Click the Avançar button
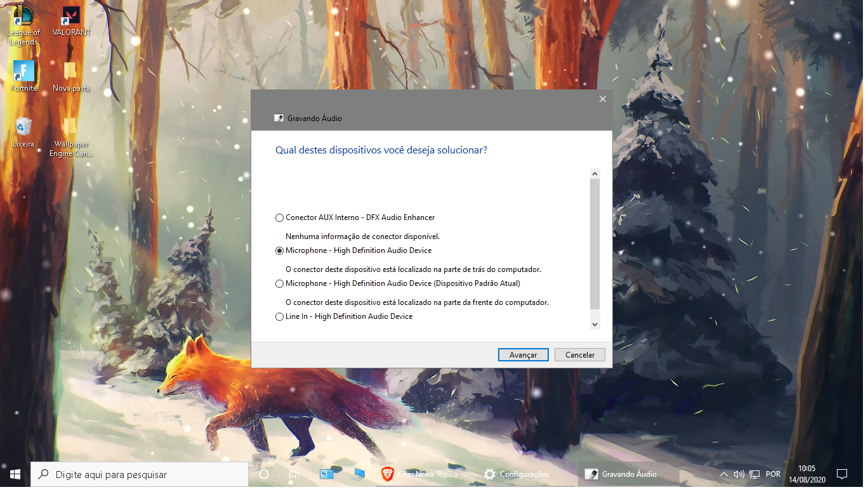 [523, 355]
